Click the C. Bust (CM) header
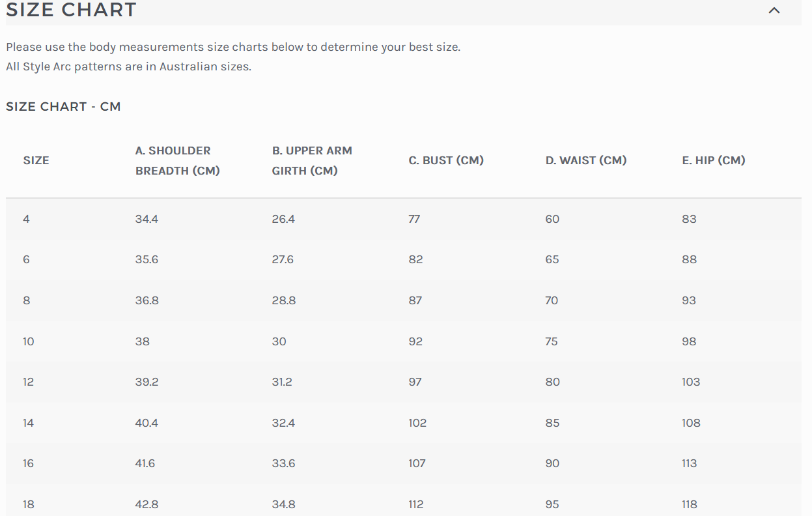Screen dimensions: 812x516 point(446,160)
